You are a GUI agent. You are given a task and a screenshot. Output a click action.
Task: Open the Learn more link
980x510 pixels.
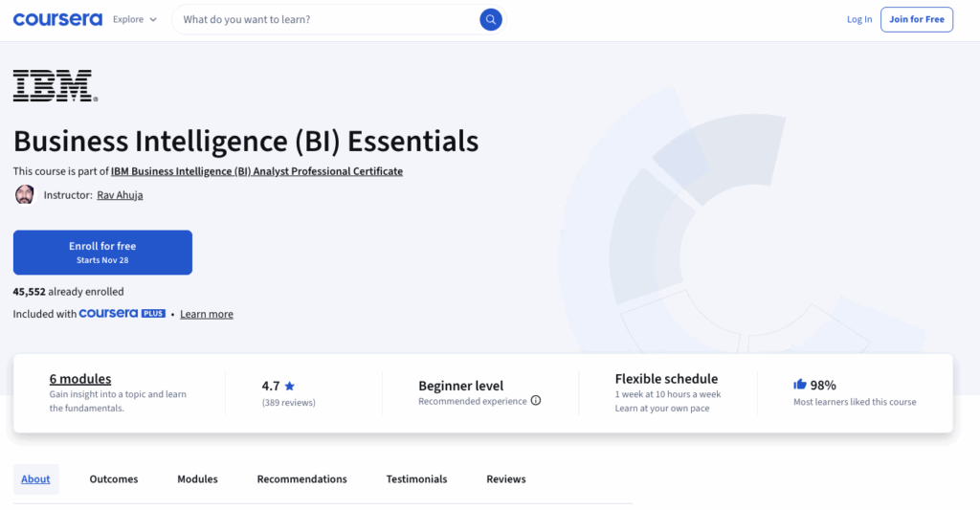pos(207,314)
